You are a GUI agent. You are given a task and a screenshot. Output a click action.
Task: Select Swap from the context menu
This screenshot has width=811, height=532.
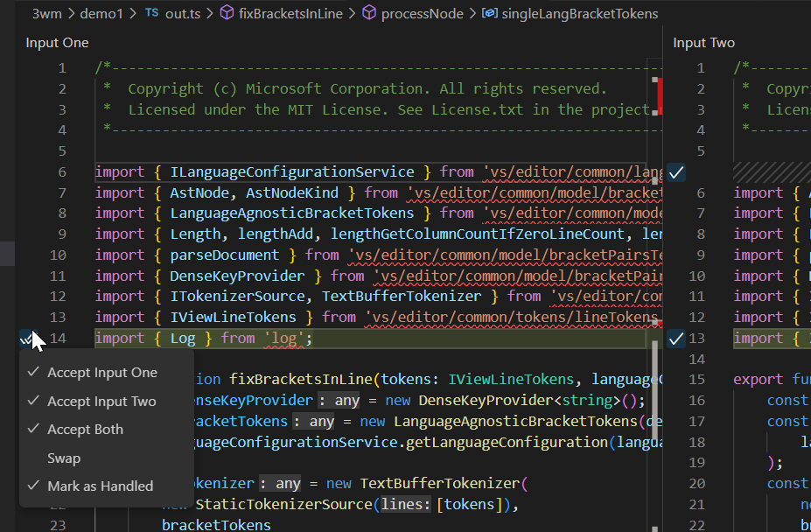(x=66, y=457)
